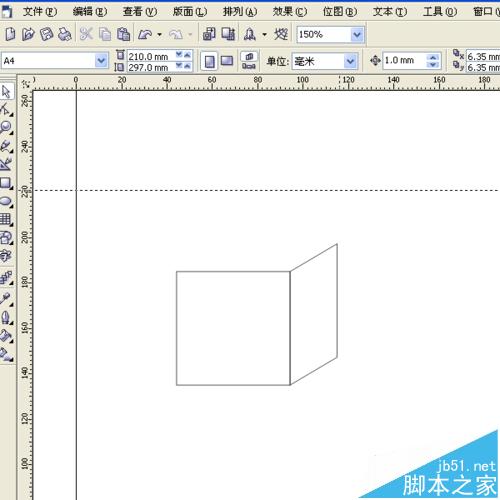Select the Smart Drawing tool

click(6, 164)
